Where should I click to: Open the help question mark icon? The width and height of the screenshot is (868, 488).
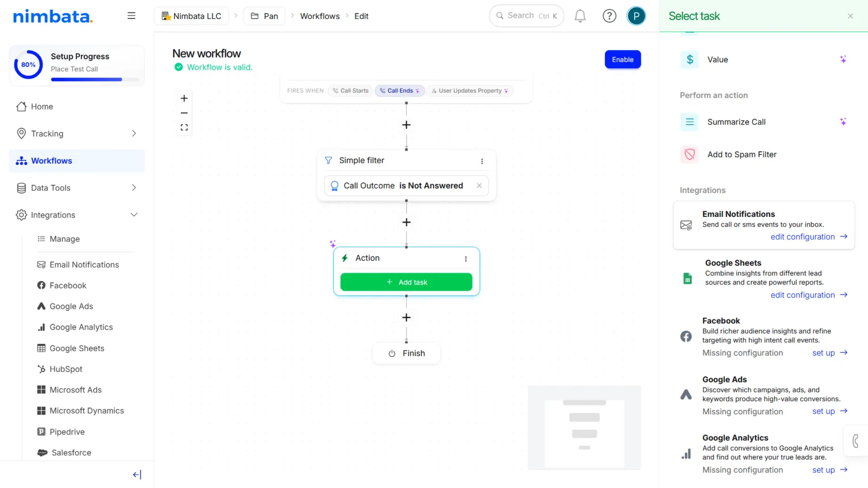(609, 16)
